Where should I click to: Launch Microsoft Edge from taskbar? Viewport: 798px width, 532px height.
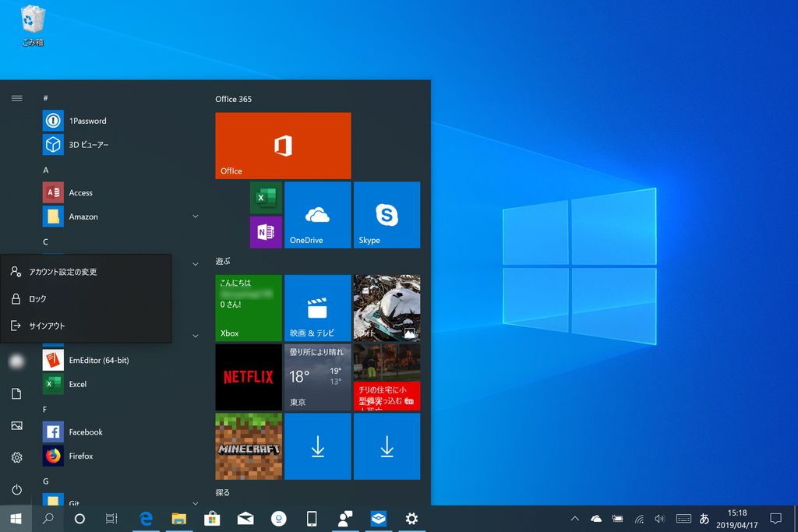(146, 519)
